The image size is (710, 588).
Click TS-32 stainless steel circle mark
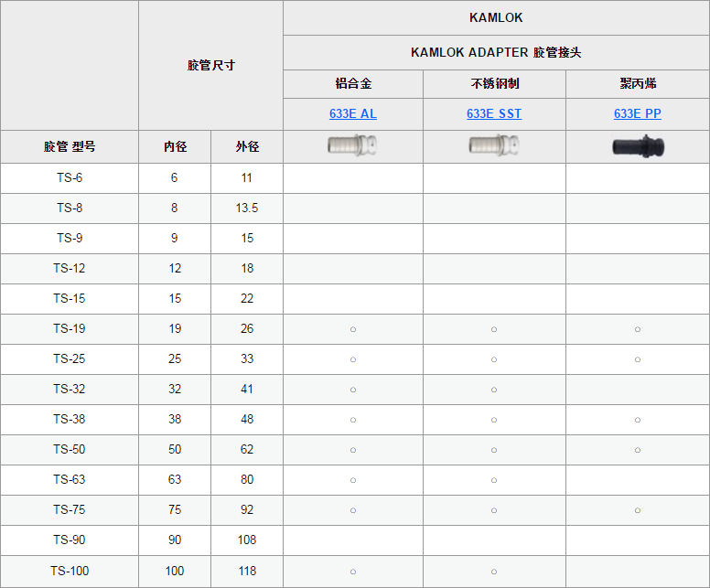click(x=494, y=390)
